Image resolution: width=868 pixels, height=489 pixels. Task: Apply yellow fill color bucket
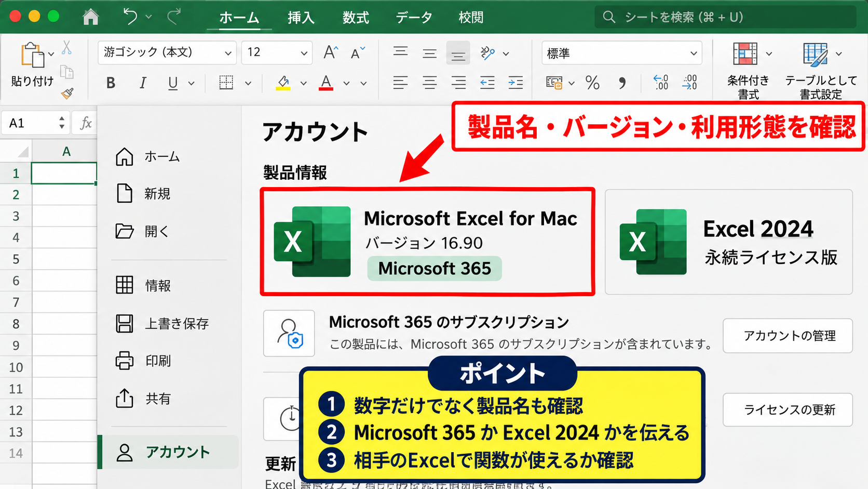click(283, 83)
